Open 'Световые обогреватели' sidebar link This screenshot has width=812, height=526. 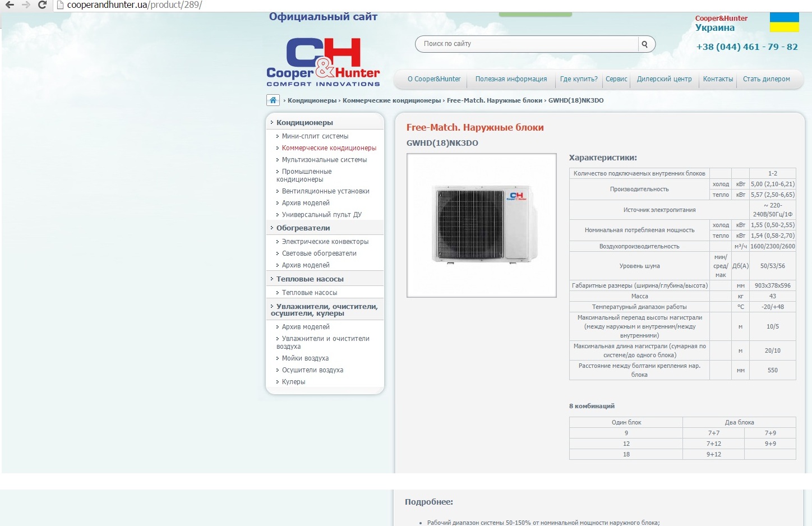pos(319,253)
